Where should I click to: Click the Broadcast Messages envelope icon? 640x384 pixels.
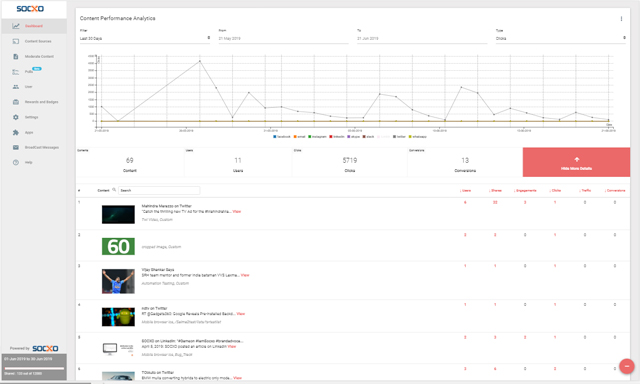pyautogui.click(x=16, y=147)
